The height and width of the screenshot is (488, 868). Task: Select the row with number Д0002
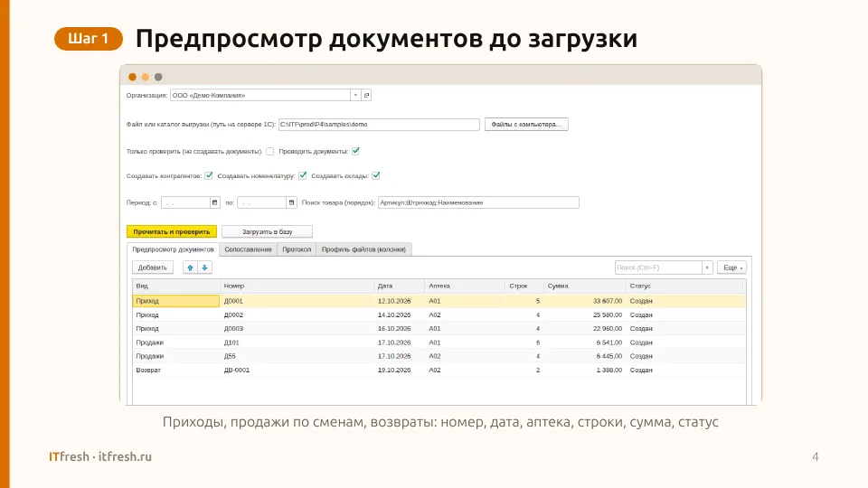click(439, 314)
